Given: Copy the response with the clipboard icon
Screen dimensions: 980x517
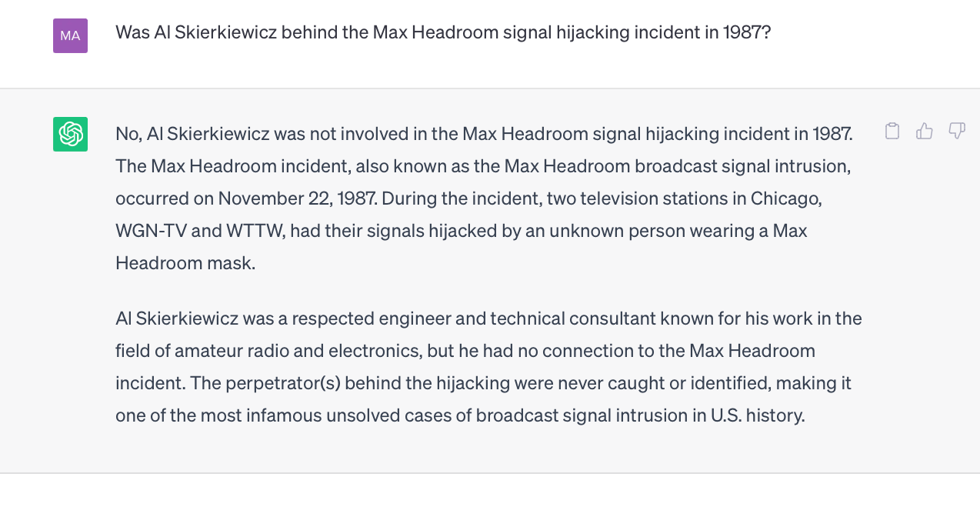Looking at the screenshot, I should (892, 132).
